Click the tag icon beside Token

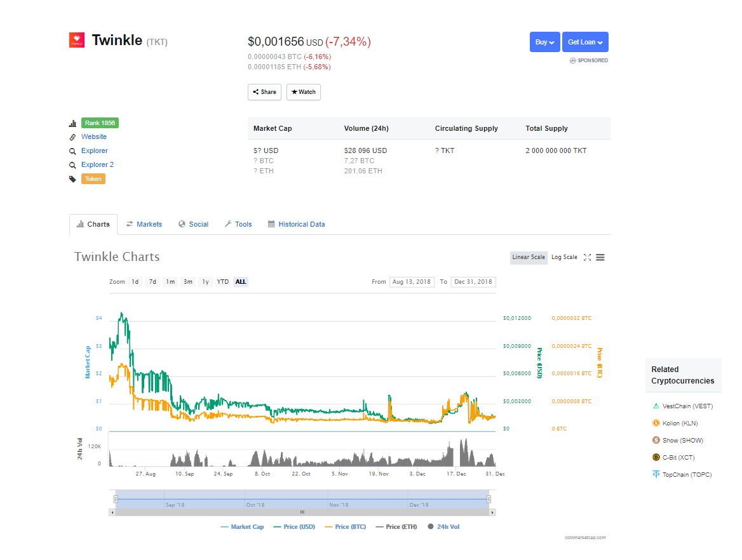72,179
